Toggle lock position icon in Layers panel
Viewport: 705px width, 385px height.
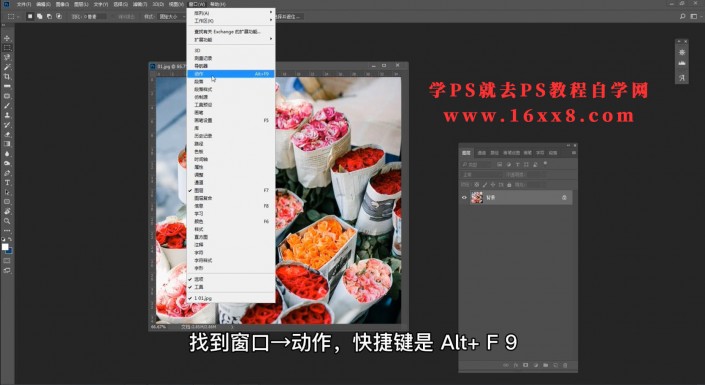point(493,184)
